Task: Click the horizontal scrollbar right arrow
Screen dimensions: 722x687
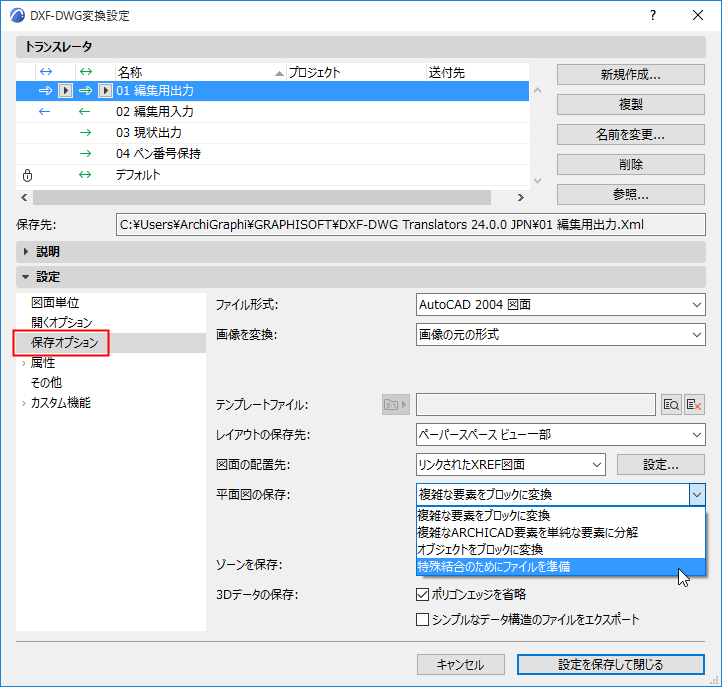Action: point(521,198)
